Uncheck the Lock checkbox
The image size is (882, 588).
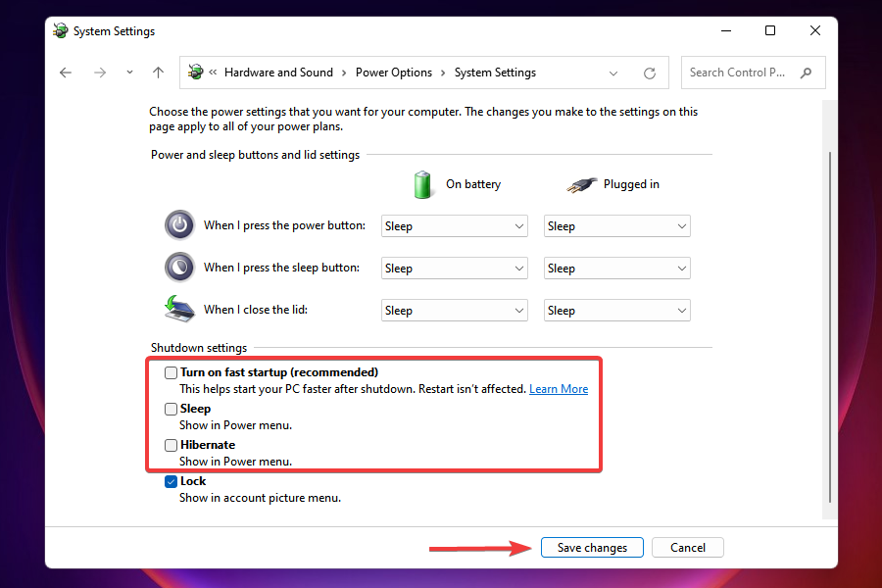(x=171, y=481)
